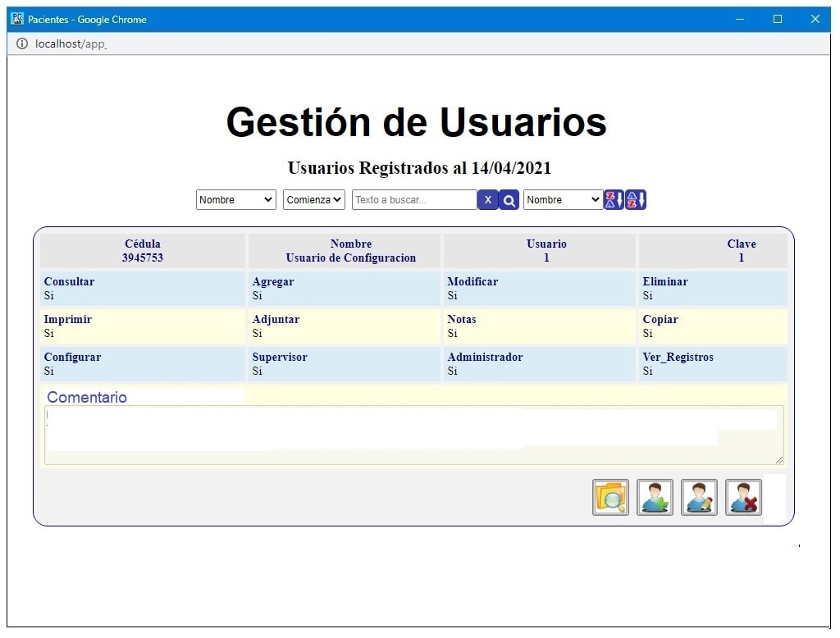Click the Usuario column header
Image resolution: width=840 pixels, height=638 pixels.
(546, 244)
